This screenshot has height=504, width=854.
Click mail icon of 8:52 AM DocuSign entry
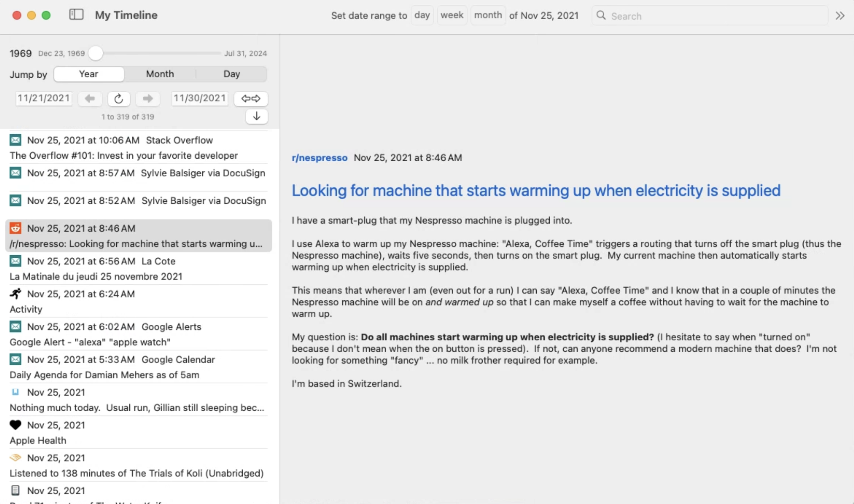[16, 200]
